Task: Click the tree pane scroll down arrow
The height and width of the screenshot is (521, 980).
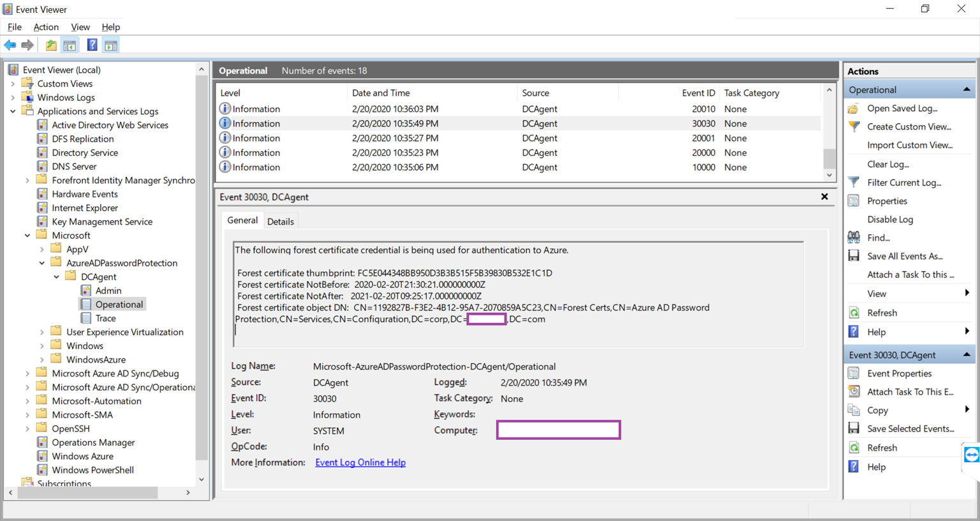Action: (x=202, y=479)
